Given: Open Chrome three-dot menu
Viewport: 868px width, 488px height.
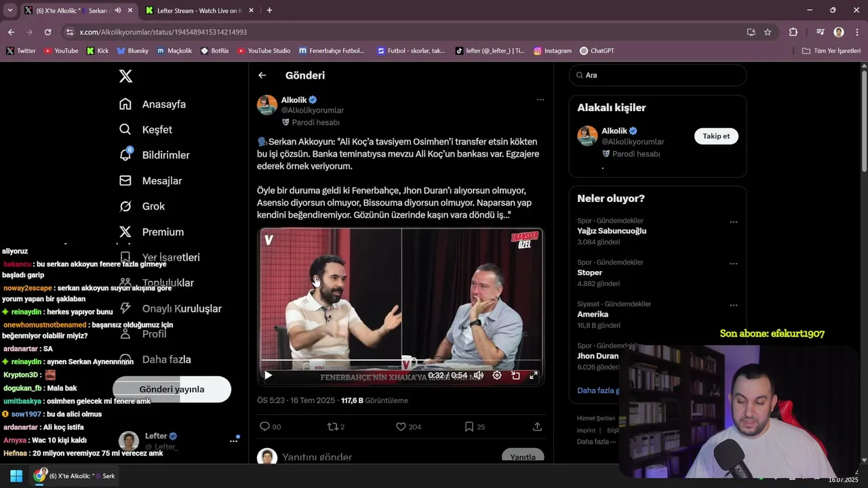Looking at the screenshot, I should 857,32.
